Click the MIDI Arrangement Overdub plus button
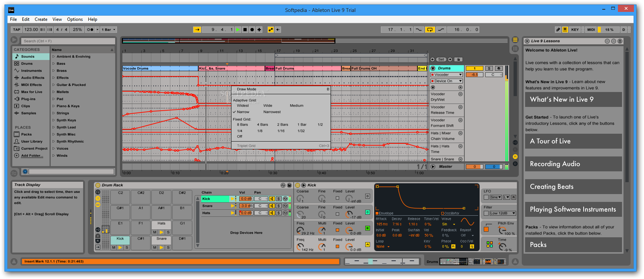 259,30
